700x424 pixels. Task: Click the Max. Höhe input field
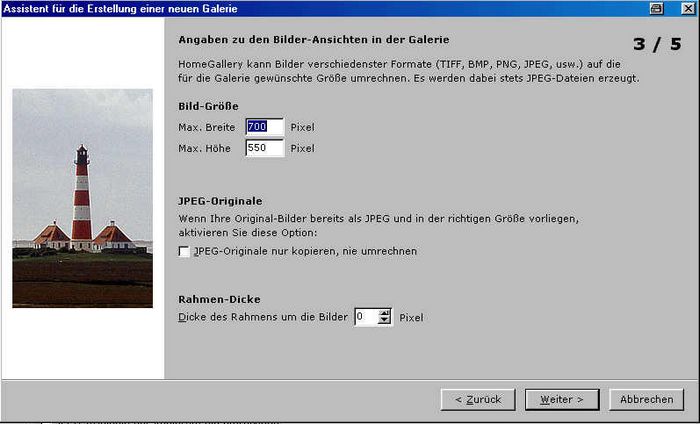click(265, 148)
